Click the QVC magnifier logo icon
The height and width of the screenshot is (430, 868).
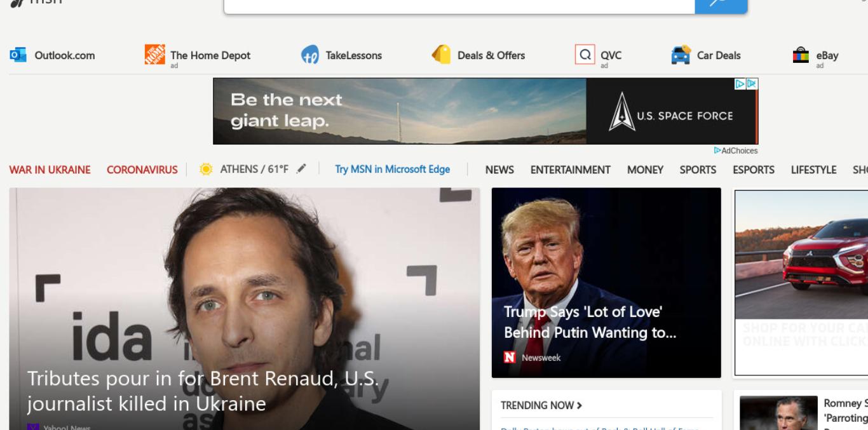point(585,55)
